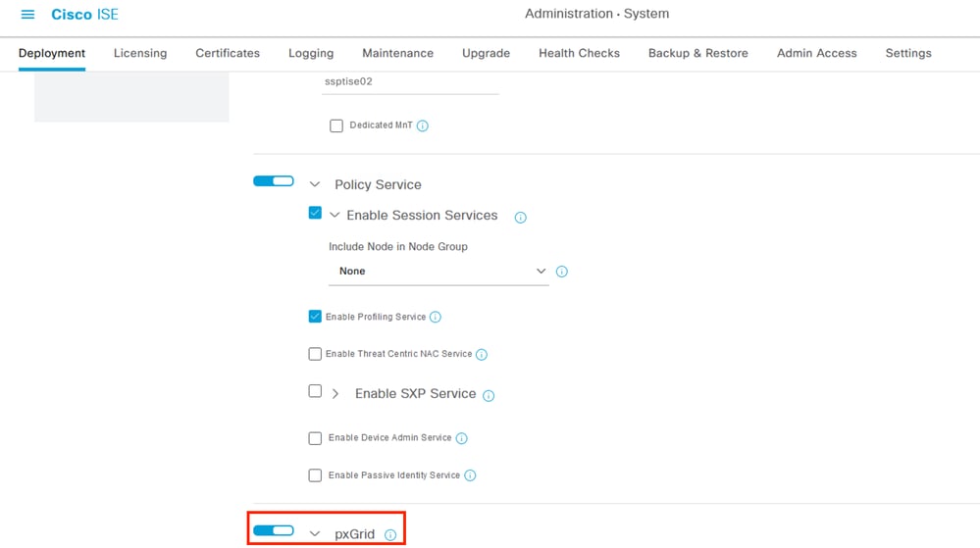Viewport: 980px width, 548px height.
Task: Open the Include Node in Node Group dropdown
Action: (x=438, y=272)
